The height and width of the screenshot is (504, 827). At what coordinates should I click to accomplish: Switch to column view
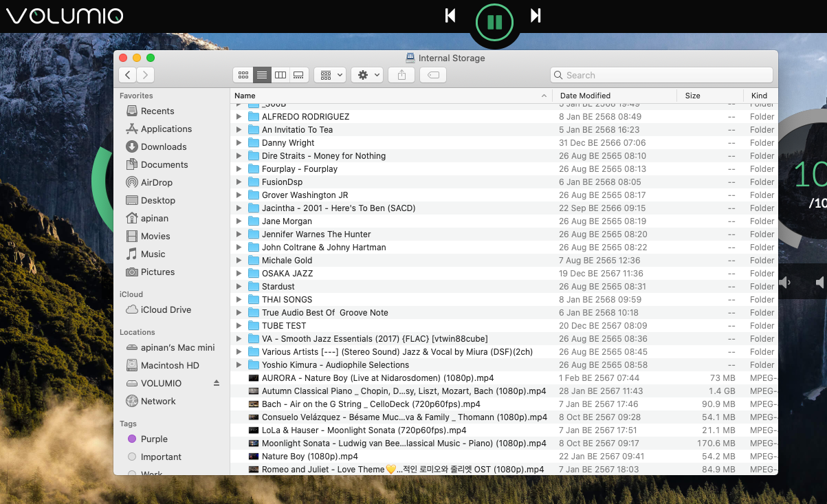(280, 75)
